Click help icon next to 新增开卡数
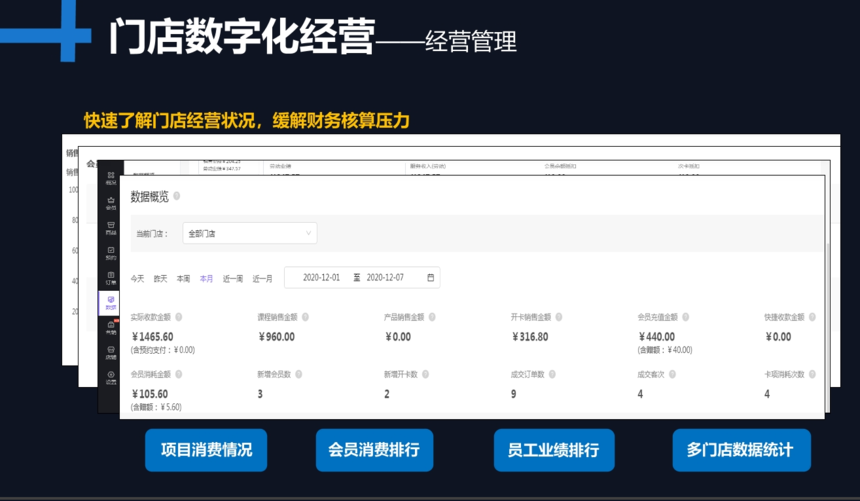Viewport: 860px width, 501px height. [426, 374]
